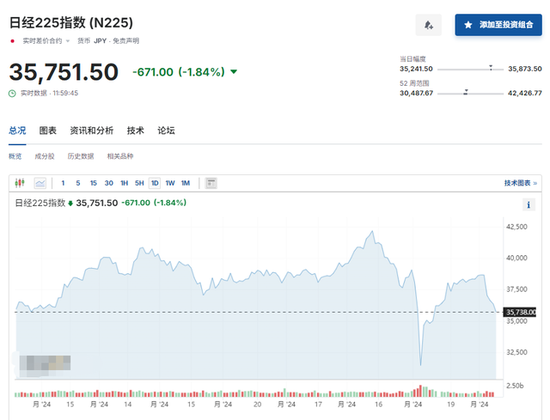The image size is (550, 420).
Task: Click the green down-triangle price change icon
Action: 234,72
